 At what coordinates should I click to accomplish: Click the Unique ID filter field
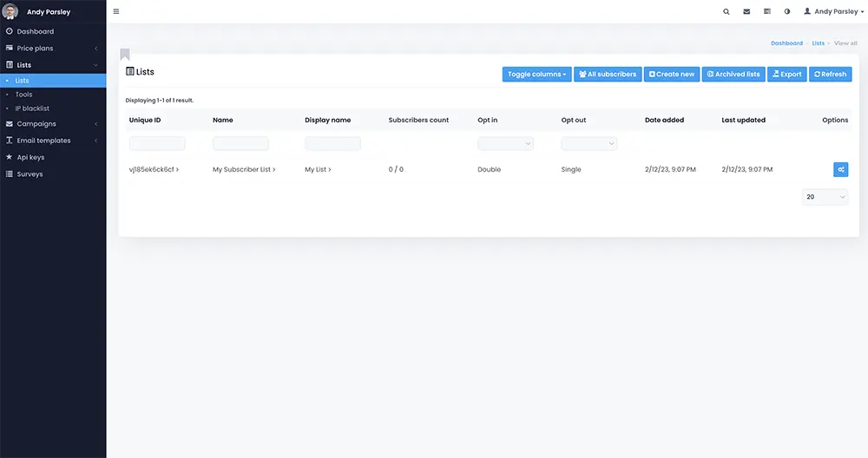(x=157, y=144)
